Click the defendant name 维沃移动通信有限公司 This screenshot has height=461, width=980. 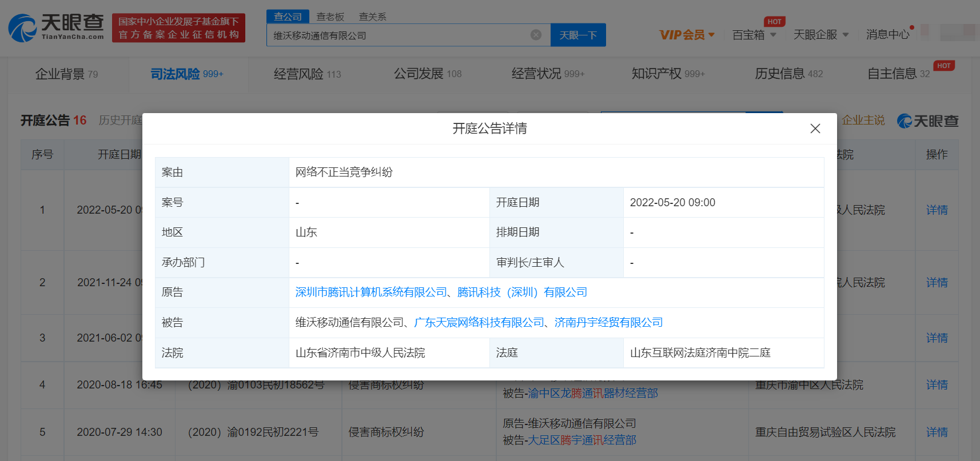coord(349,322)
